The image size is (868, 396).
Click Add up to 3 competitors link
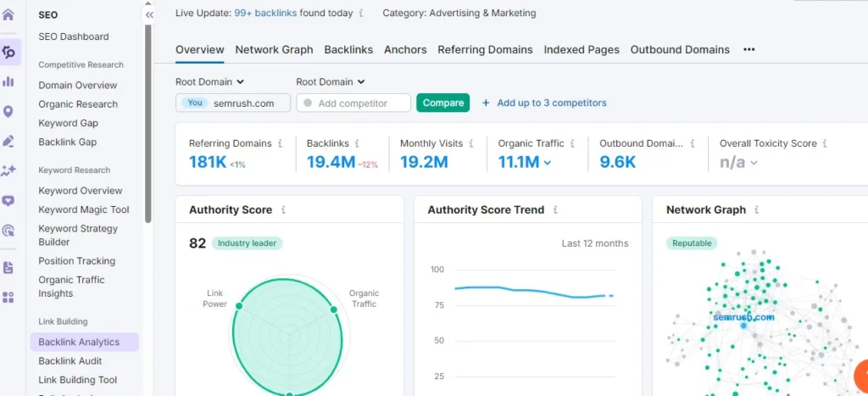(x=551, y=103)
